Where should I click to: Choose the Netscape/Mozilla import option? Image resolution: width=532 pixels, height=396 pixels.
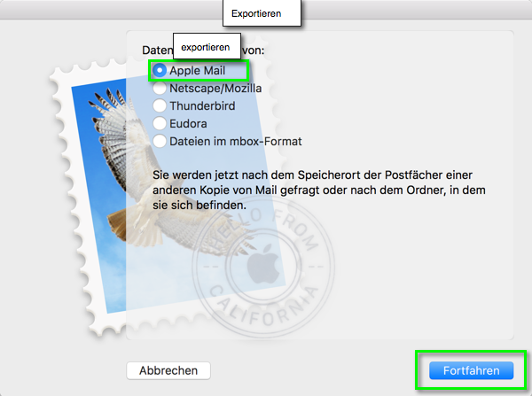coord(160,89)
